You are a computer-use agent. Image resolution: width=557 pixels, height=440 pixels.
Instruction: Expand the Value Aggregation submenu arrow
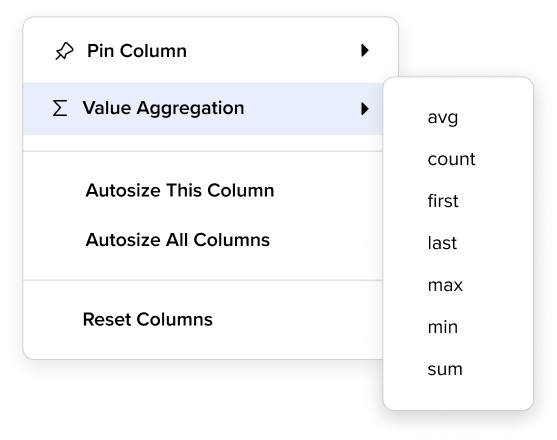[x=365, y=109]
